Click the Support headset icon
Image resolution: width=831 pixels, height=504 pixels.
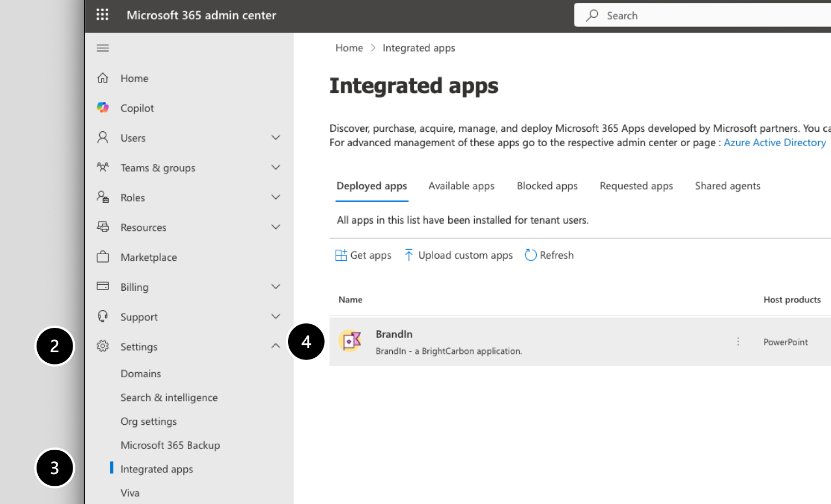102,316
